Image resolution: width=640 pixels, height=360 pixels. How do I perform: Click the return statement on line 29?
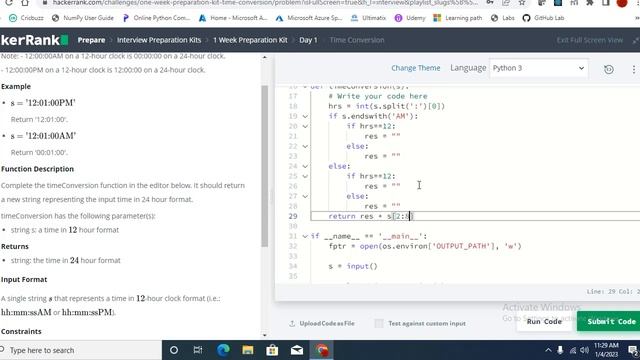371,216
